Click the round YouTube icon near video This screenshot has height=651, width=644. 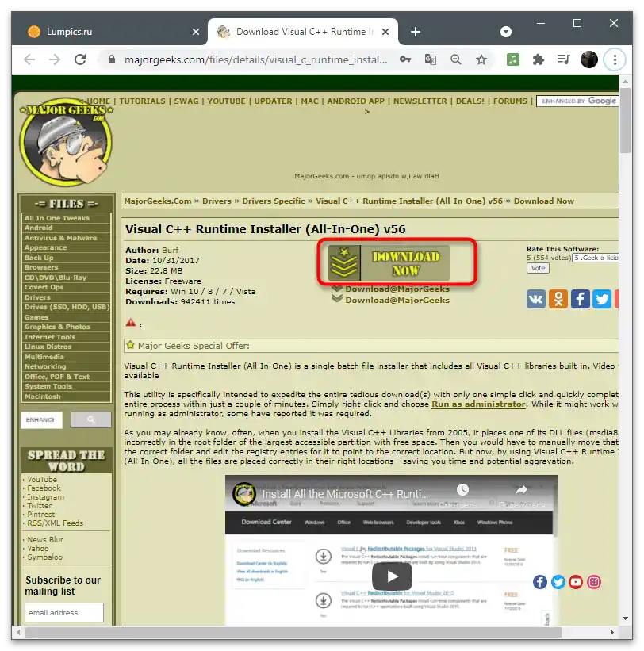click(576, 582)
